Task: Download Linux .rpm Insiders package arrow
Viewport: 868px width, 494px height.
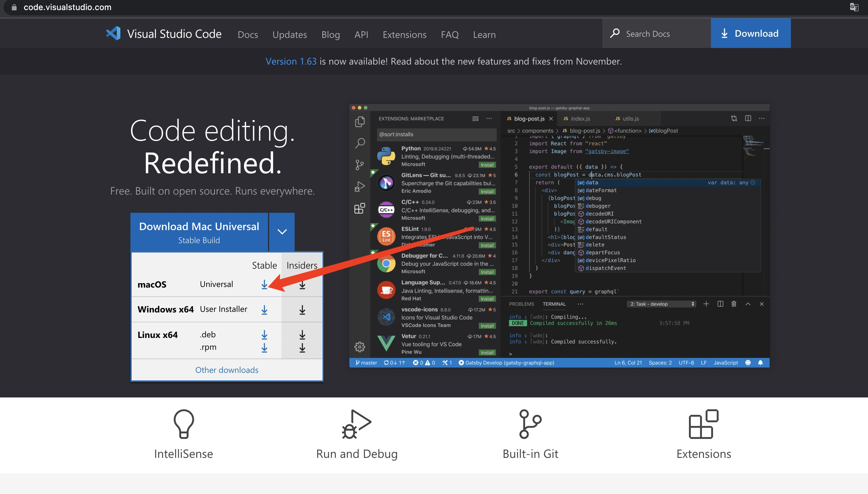Action: coord(302,348)
